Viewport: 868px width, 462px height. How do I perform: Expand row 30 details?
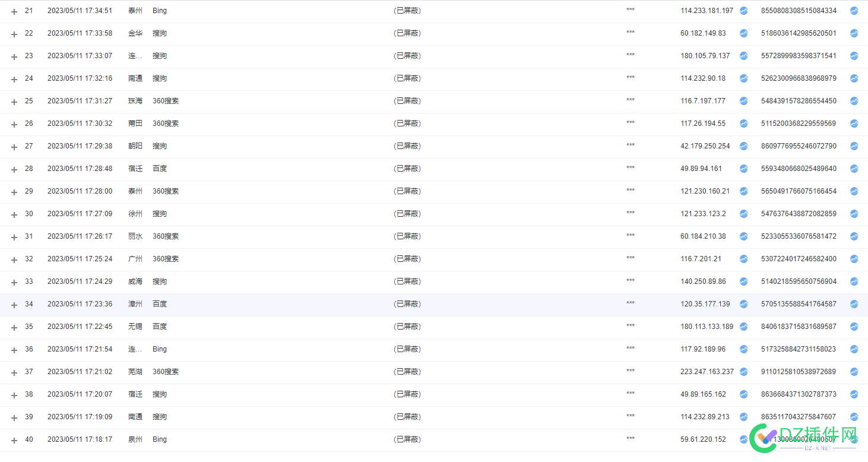point(14,214)
